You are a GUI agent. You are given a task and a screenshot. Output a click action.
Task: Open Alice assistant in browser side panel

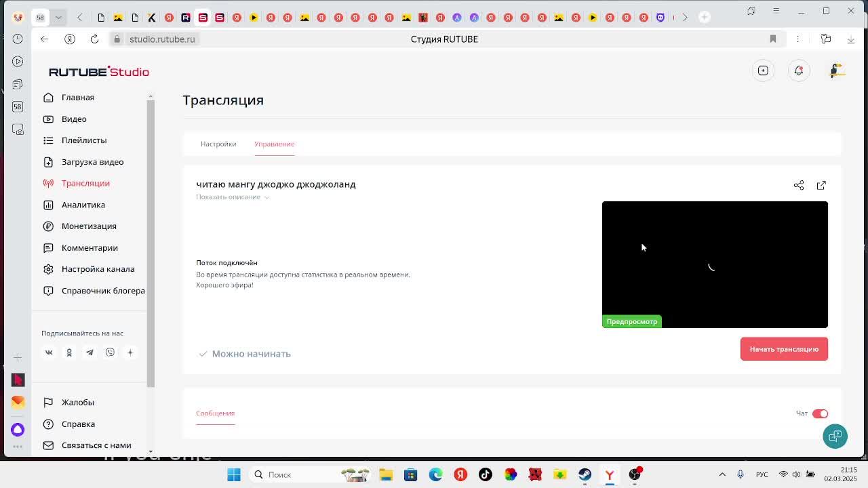click(18, 429)
